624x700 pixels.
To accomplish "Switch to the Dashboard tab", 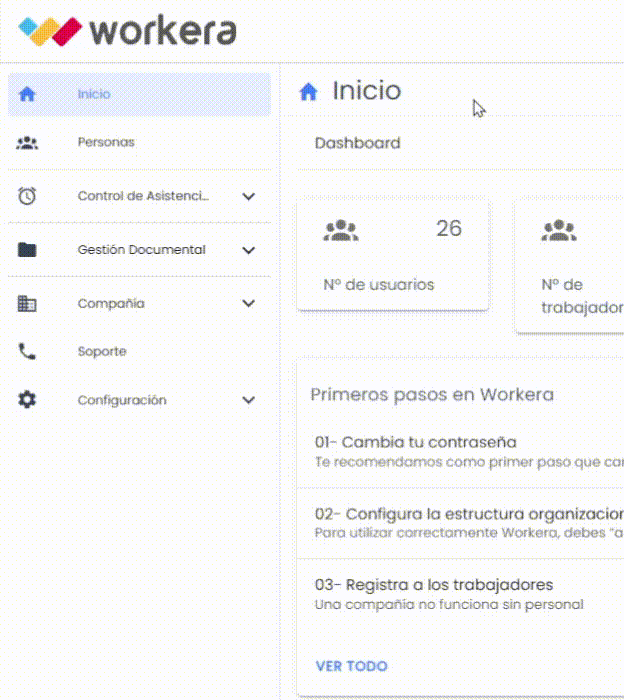I will (357, 143).
